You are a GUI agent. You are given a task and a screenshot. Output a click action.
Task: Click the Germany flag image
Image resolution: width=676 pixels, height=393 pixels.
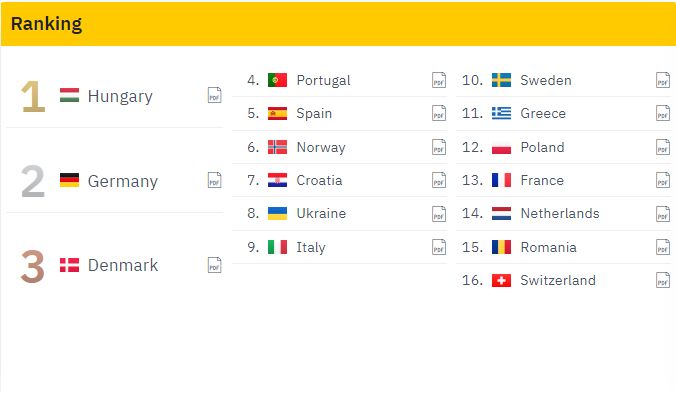point(69,180)
